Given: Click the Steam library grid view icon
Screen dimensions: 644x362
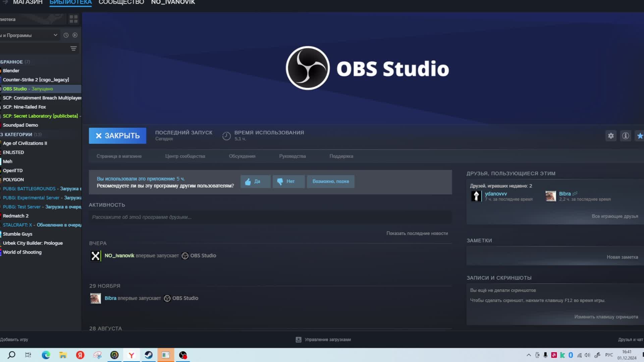Looking at the screenshot, I should pyautogui.click(x=73, y=19).
